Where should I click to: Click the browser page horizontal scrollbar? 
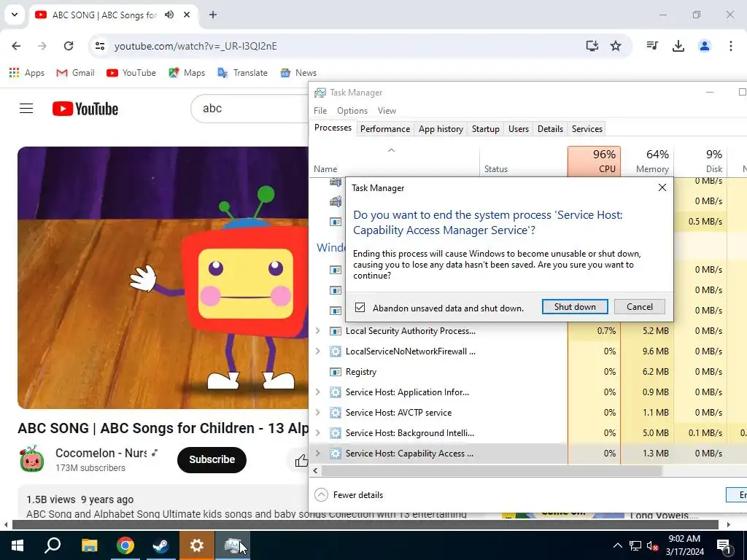pos(365,524)
